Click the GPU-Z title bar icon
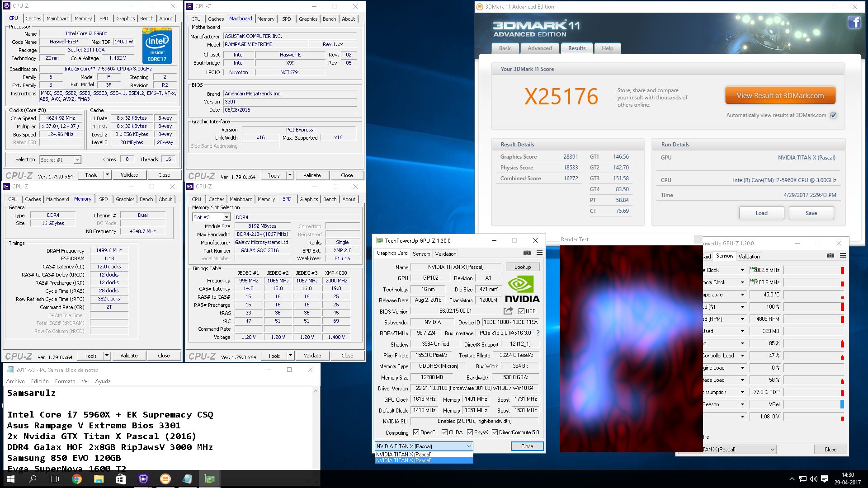This screenshot has width=868, height=488. click(380, 241)
